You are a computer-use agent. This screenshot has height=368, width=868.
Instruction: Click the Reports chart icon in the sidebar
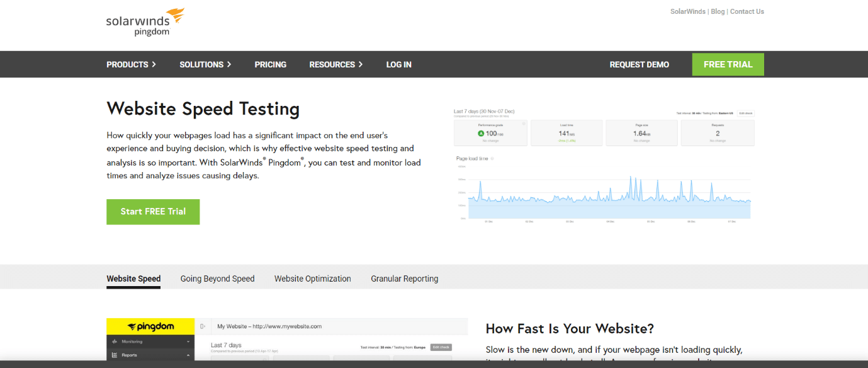point(115,355)
